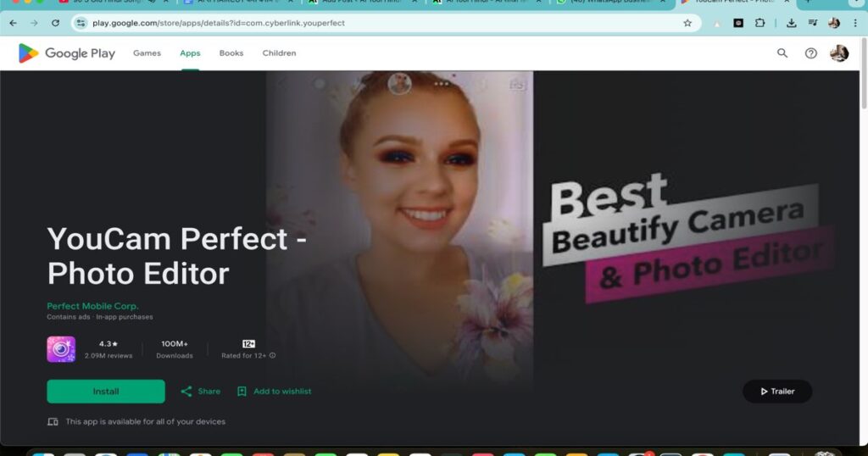
Task: Select the YouCam Perfect browser tab
Action: tap(735, 3)
